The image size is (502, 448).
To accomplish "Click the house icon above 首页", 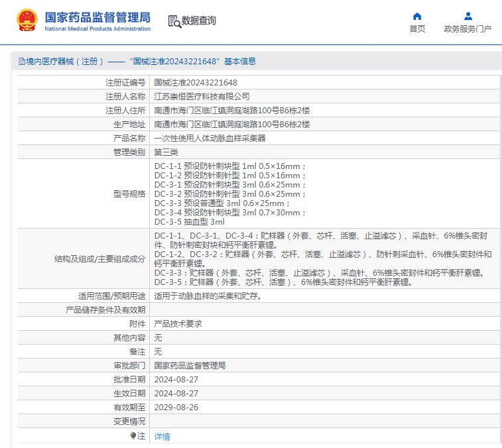I will point(417,16).
